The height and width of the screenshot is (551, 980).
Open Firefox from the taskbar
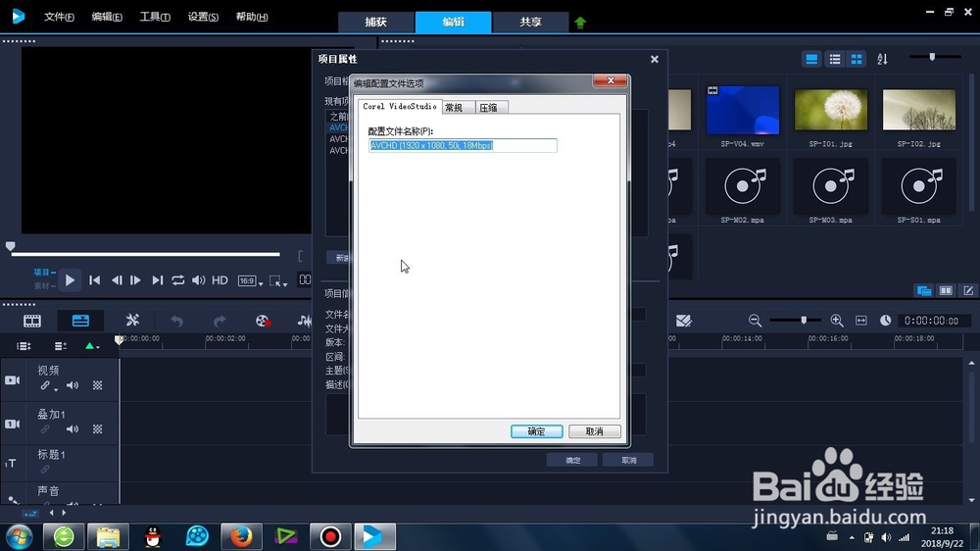point(241,536)
